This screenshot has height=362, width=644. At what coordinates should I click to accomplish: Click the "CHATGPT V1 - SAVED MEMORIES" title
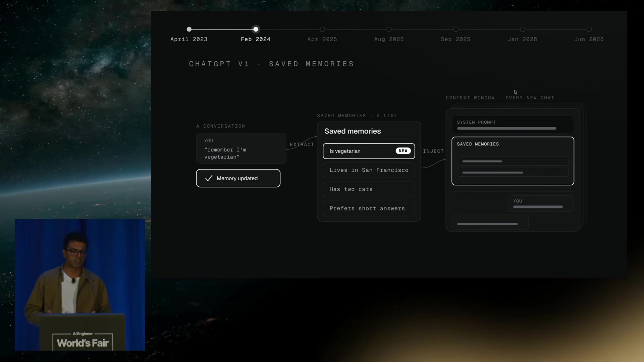click(272, 64)
